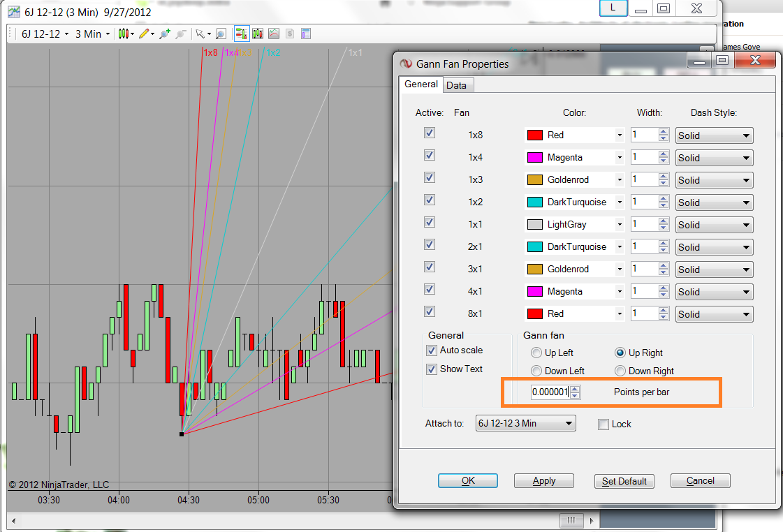Click the 8x1 Red color swatch
The image size is (783, 532).
point(535,314)
